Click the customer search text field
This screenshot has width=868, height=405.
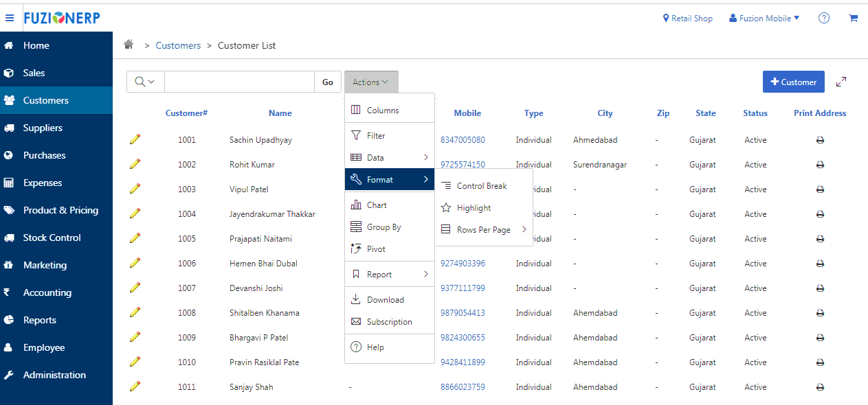(x=239, y=82)
